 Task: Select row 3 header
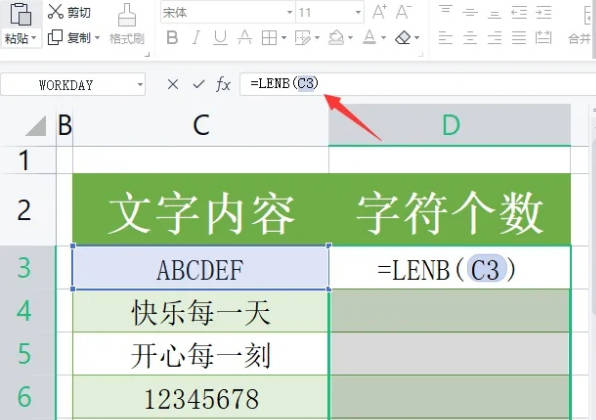click(27, 268)
